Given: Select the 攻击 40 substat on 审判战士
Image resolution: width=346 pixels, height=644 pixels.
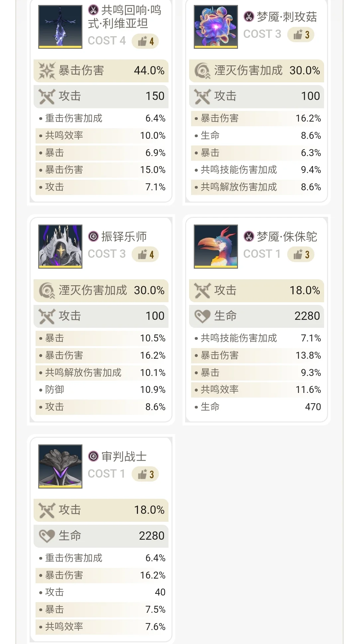Looking at the screenshot, I should 101,592.
